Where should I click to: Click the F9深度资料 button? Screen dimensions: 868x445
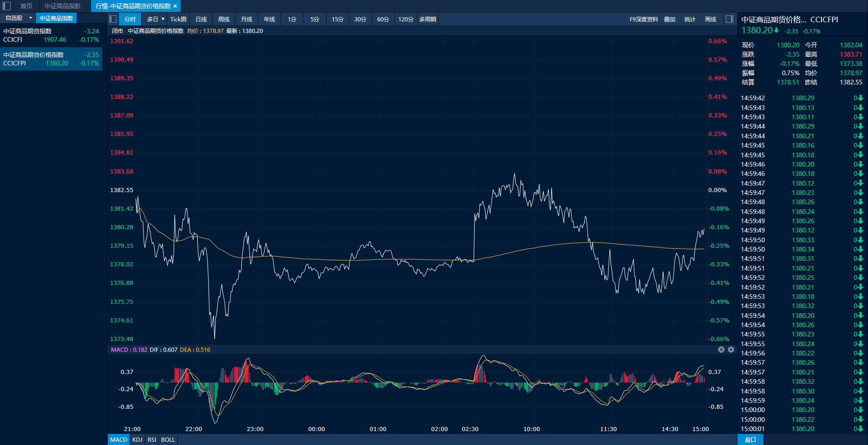pyautogui.click(x=644, y=19)
